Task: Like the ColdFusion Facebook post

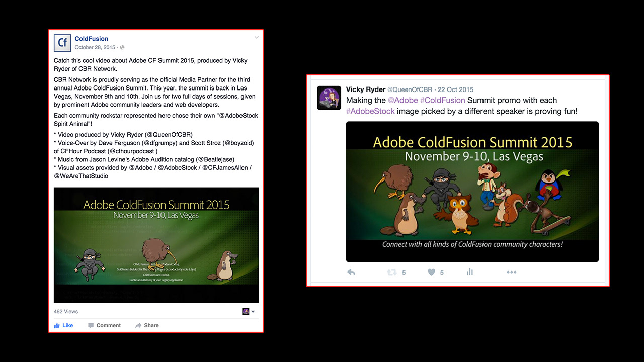Action: point(63,325)
